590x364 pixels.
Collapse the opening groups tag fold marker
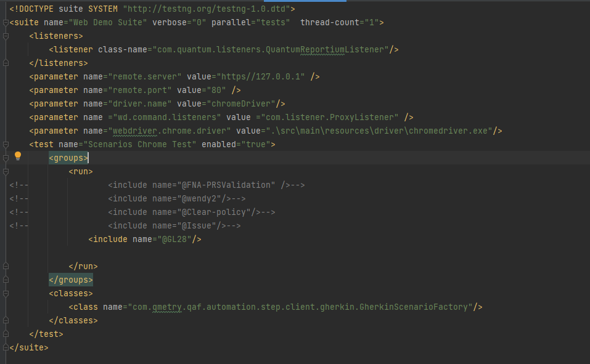[6, 158]
